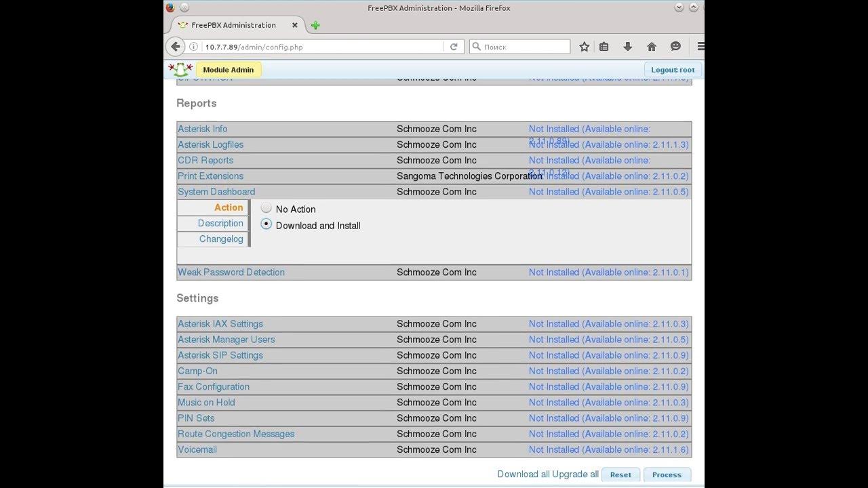
Task: Open the Module Admin menu button
Action: point(229,70)
